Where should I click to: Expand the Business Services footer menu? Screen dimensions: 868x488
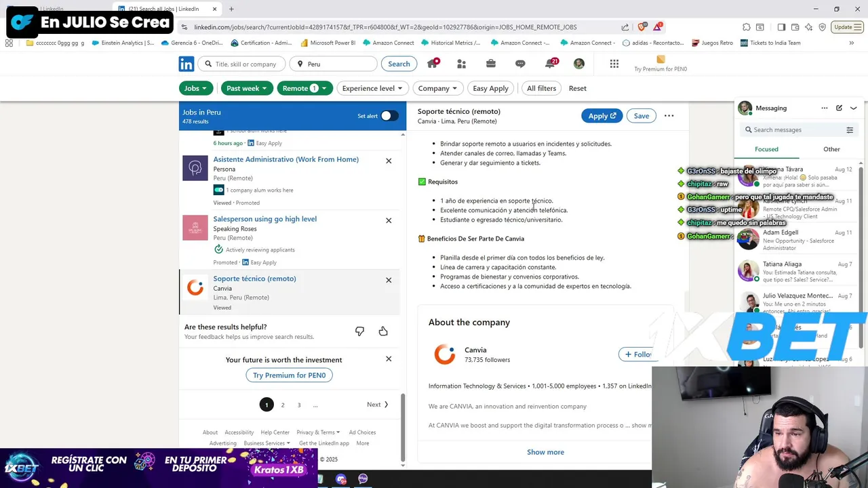(x=267, y=443)
